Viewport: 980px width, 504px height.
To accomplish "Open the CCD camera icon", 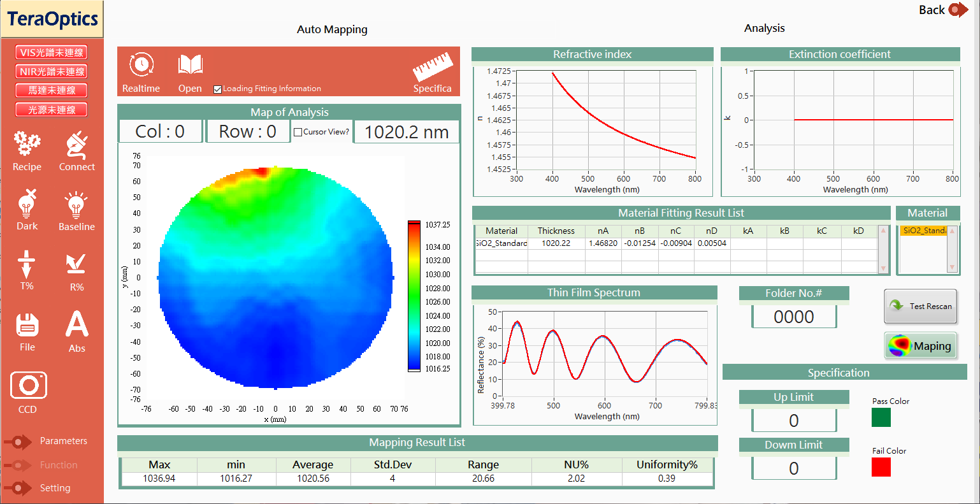I will pos(28,385).
